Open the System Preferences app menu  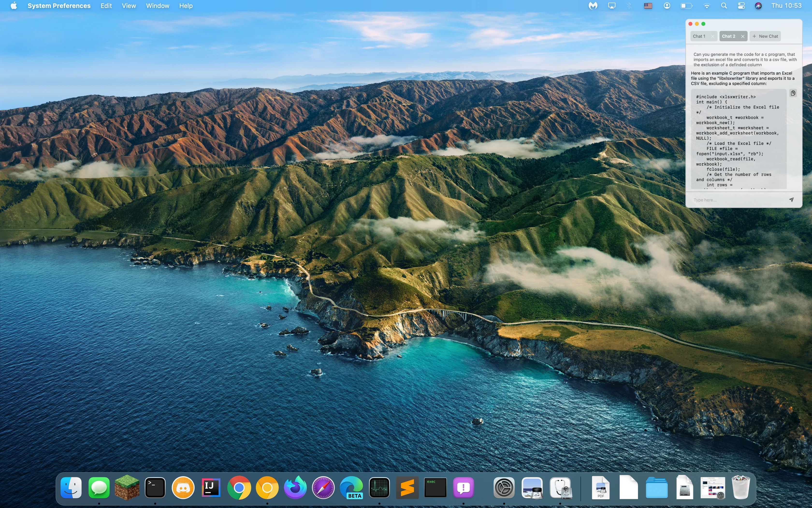(59, 6)
